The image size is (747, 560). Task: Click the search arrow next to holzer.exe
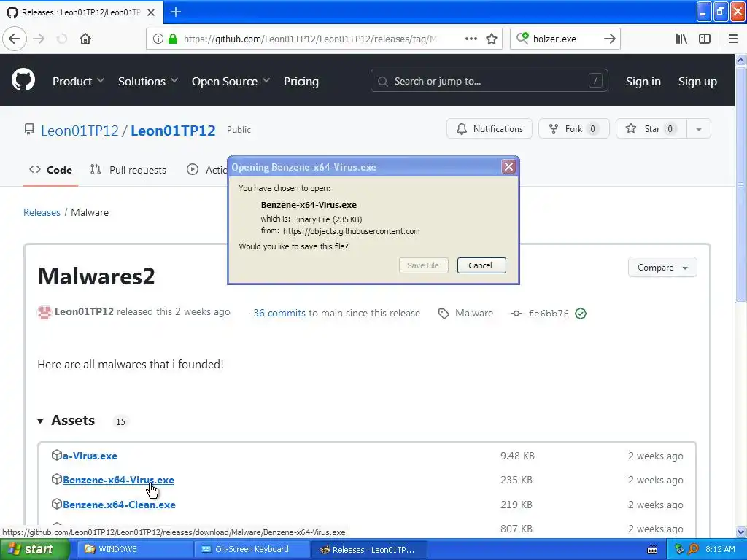[x=609, y=39]
